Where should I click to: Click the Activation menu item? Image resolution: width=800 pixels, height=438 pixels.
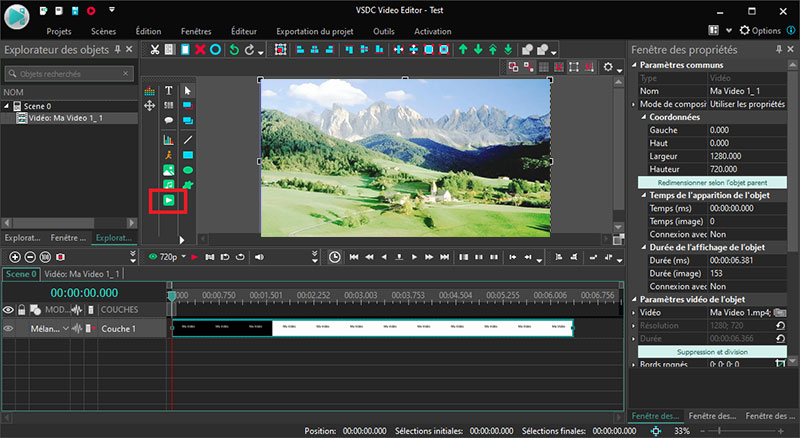pyautogui.click(x=433, y=31)
